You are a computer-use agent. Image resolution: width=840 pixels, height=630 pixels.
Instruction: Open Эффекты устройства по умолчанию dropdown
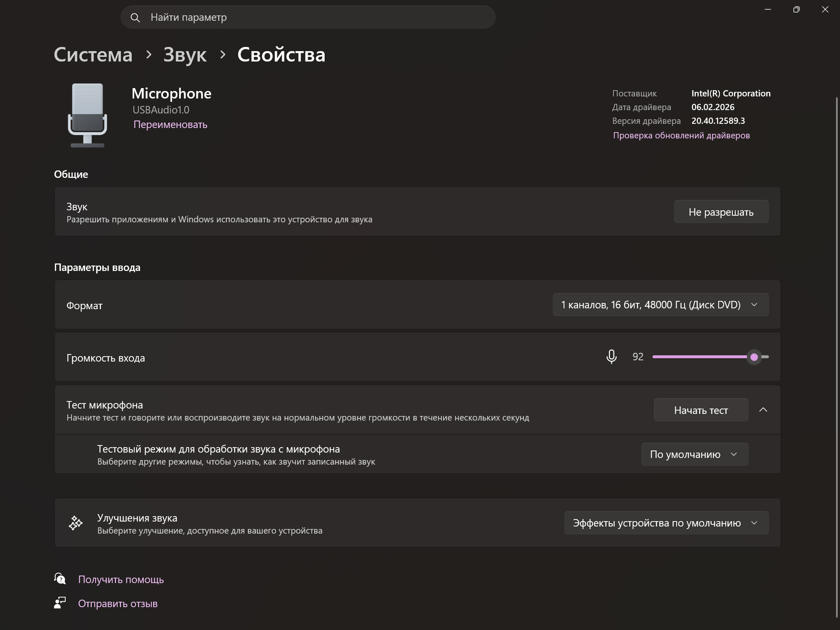(666, 523)
